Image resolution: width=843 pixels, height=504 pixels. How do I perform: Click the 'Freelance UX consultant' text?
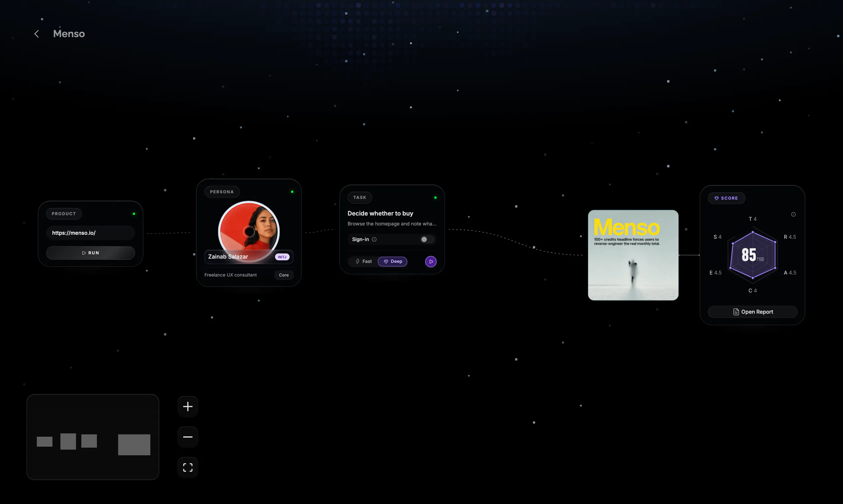pyautogui.click(x=230, y=275)
